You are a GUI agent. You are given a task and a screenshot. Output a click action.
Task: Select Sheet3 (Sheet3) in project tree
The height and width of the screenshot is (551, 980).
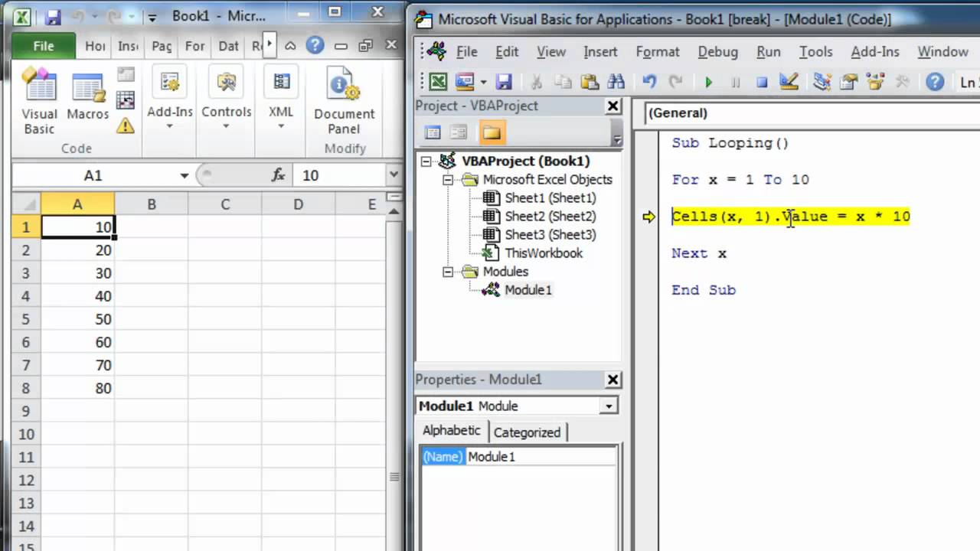coord(550,235)
